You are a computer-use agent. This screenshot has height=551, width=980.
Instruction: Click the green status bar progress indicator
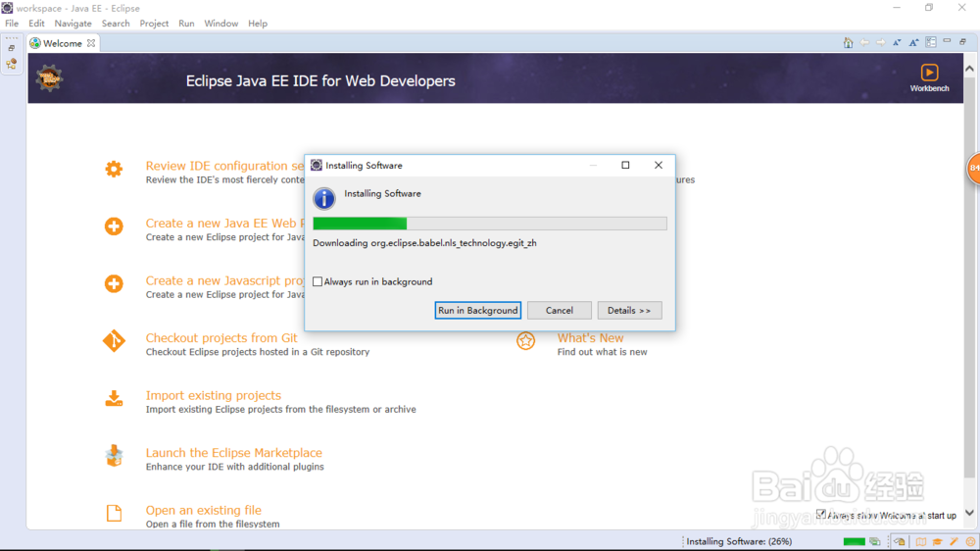coord(854,541)
